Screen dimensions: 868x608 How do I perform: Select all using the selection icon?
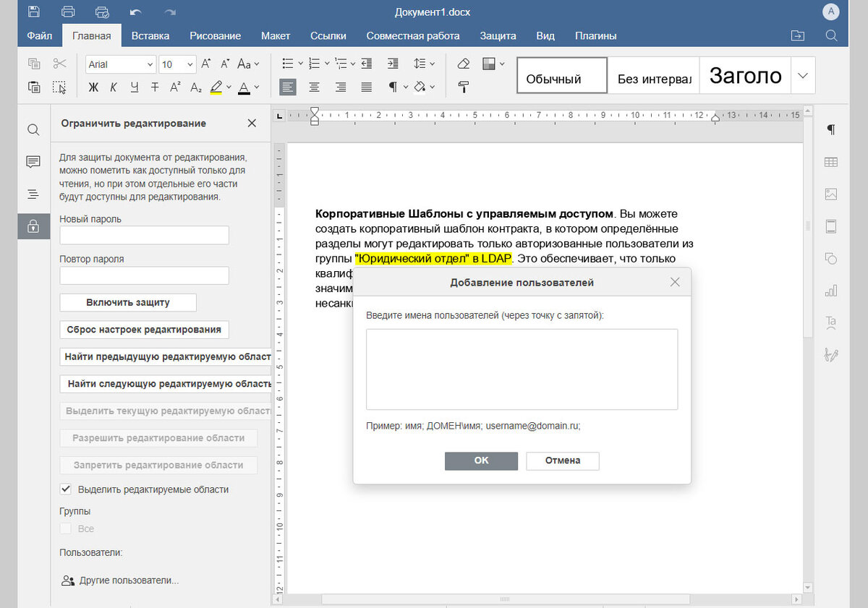point(59,87)
